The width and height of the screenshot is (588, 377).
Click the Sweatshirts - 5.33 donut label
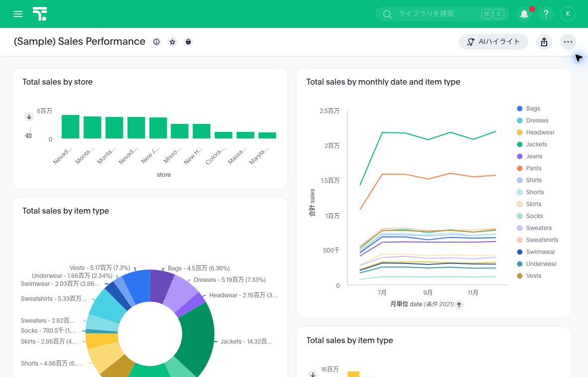point(54,299)
